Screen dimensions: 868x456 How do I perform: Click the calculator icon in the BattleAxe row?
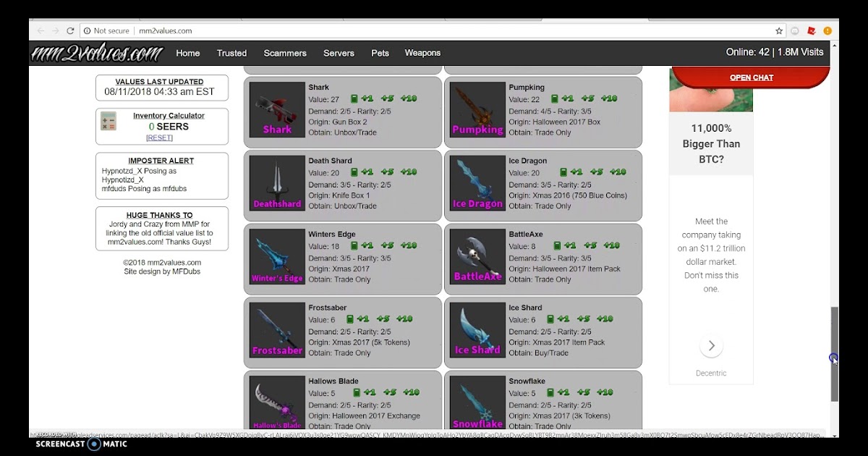(558, 245)
